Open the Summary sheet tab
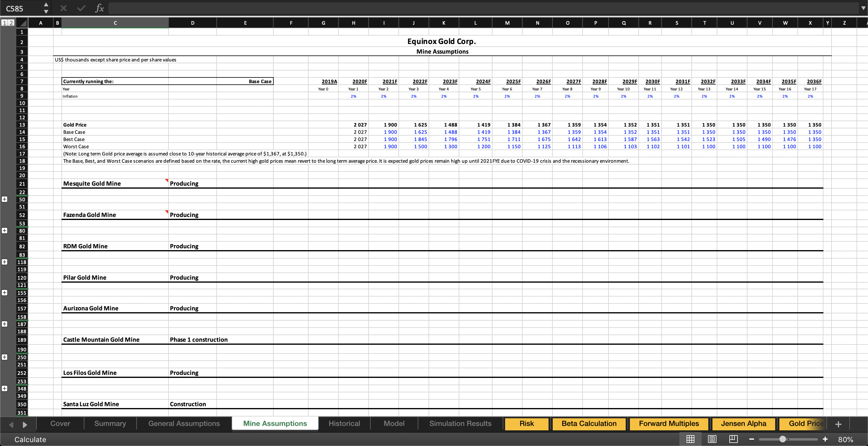 pyautogui.click(x=110, y=423)
